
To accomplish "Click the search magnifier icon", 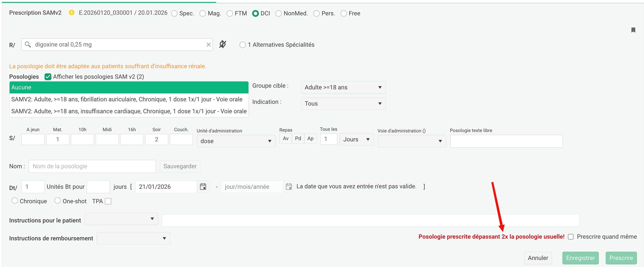I will [x=28, y=45].
